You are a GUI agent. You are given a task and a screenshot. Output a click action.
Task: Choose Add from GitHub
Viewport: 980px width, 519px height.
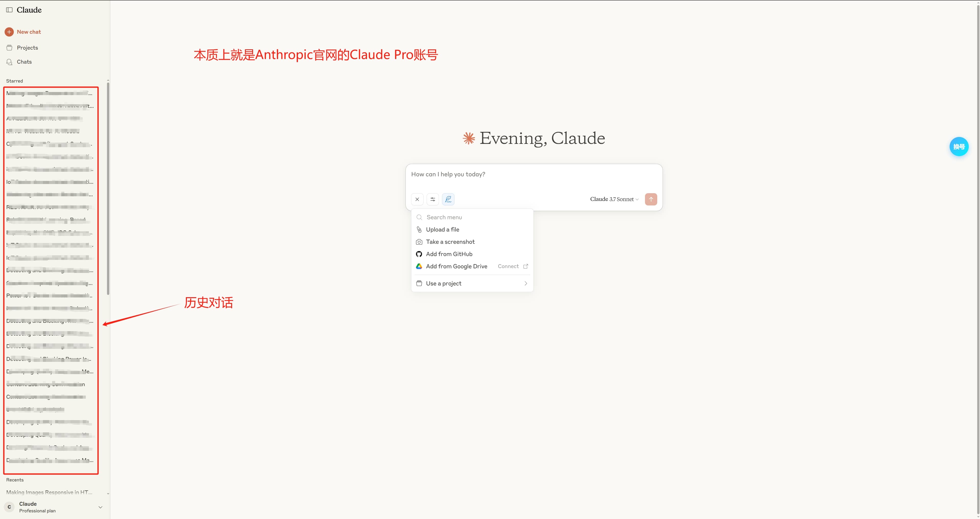pyautogui.click(x=449, y=254)
